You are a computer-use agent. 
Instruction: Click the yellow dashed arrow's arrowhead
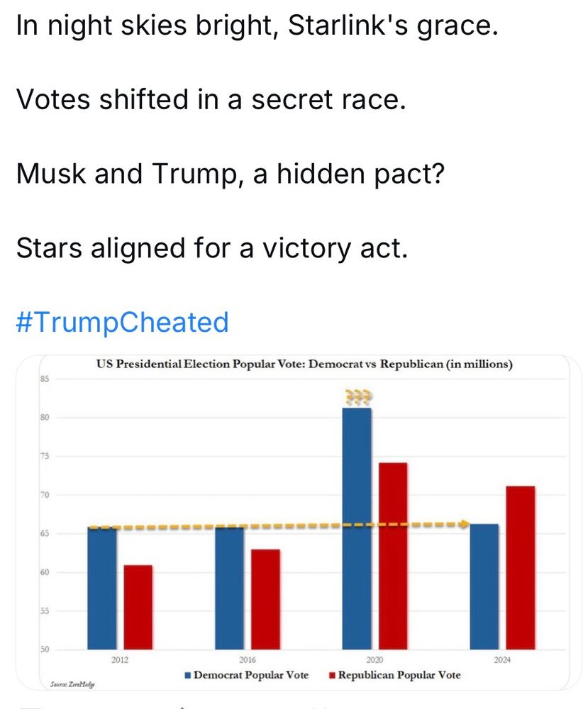click(465, 524)
